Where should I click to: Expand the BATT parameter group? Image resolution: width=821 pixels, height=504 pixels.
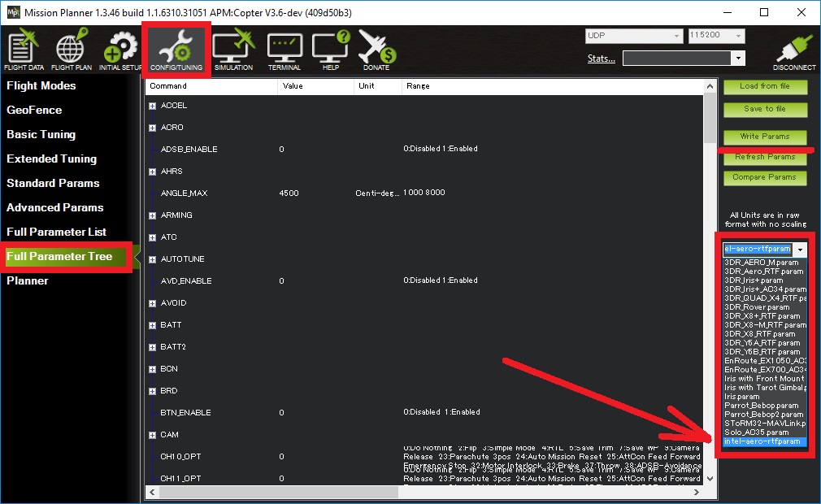[x=153, y=325]
